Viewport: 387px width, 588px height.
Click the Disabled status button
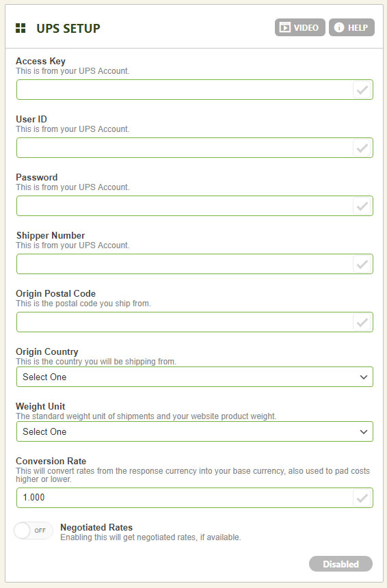(x=341, y=564)
